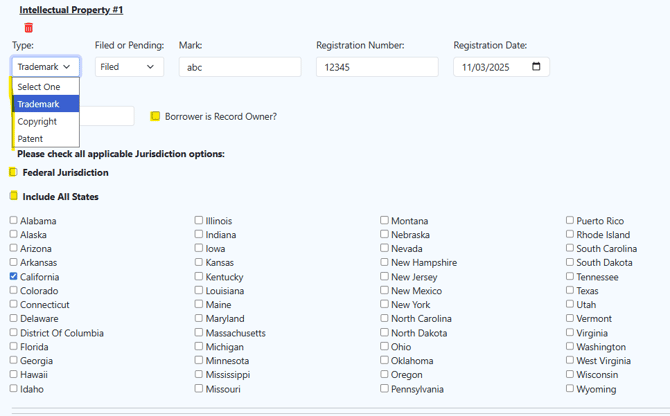Check Borrower is Record Owner box

(x=155, y=116)
